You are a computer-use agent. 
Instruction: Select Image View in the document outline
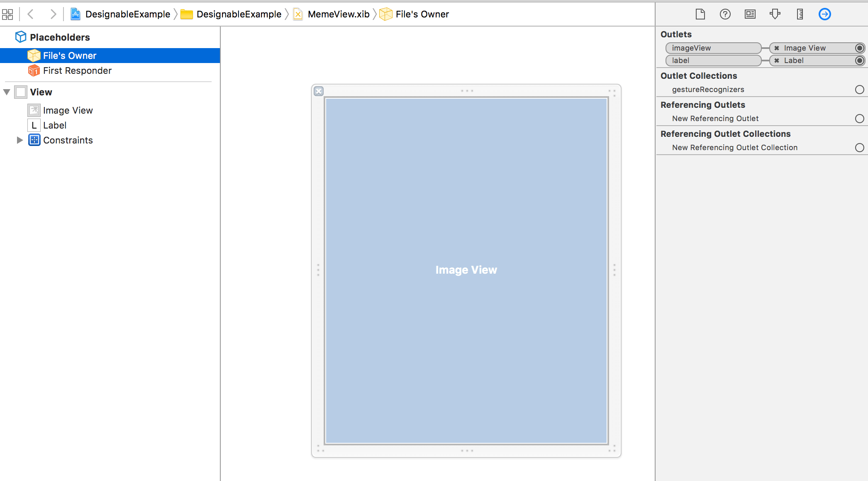68,110
